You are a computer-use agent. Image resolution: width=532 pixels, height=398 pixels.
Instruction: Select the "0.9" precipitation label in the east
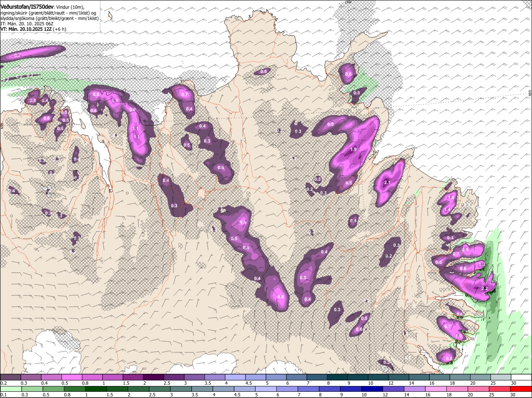(465, 250)
